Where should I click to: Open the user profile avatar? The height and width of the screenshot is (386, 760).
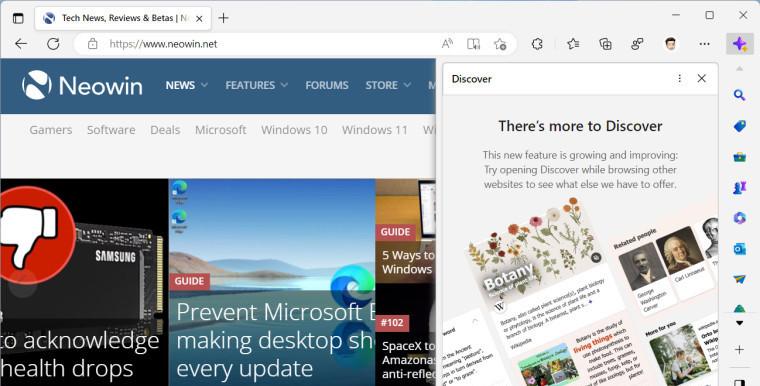[670, 44]
